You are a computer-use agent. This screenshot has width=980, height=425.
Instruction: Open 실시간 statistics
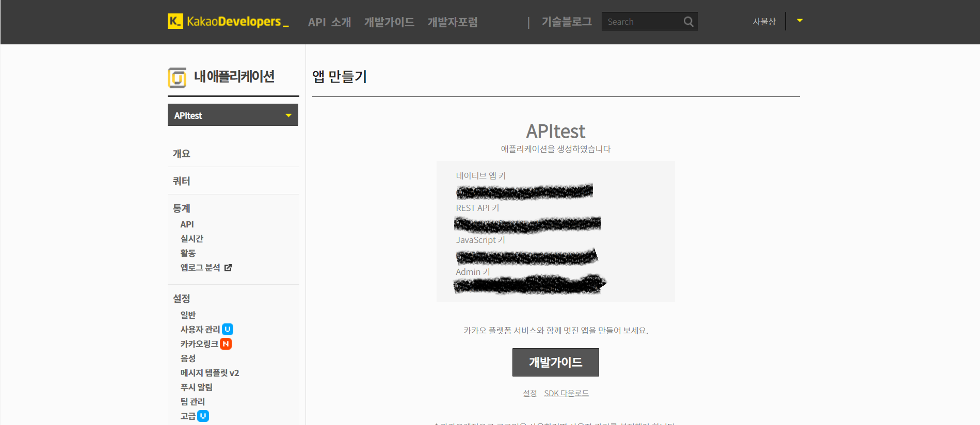pyautogui.click(x=192, y=239)
